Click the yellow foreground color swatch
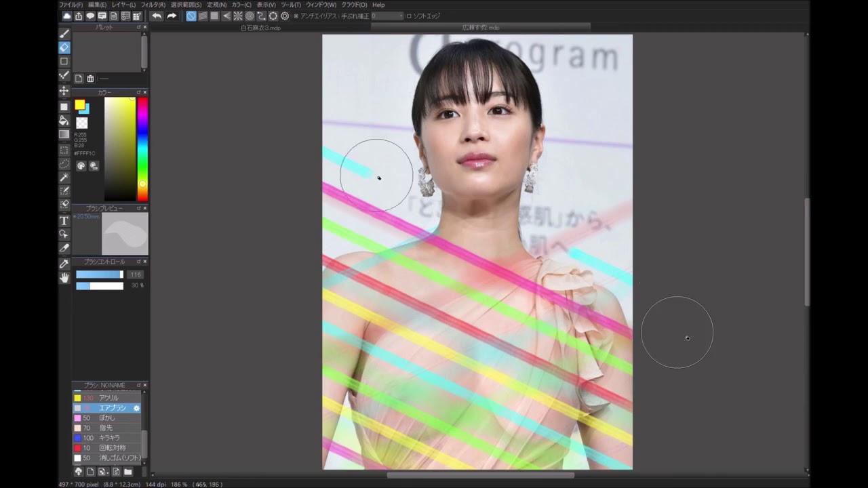This screenshot has height=488, width=868. coord(79,104)
